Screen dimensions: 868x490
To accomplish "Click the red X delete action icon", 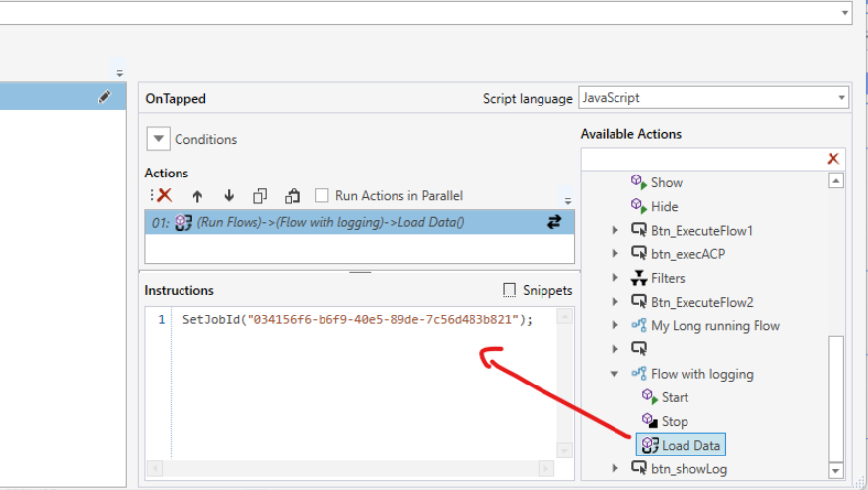I will 164,196.
